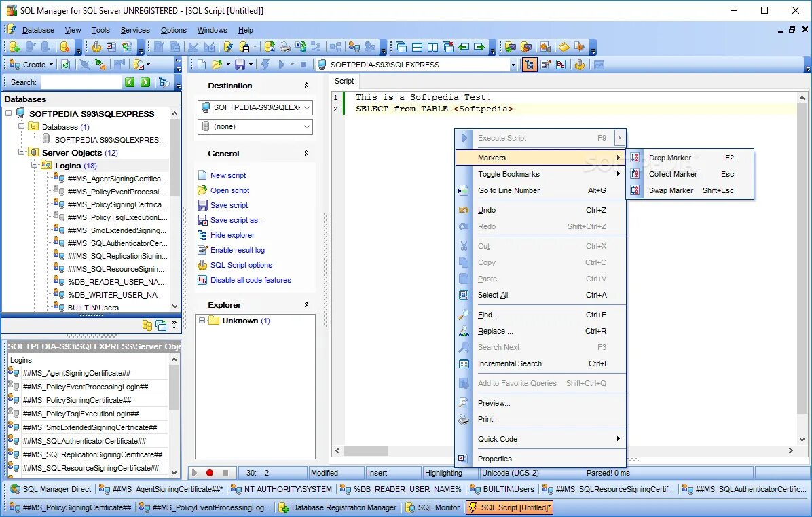Click the Save script as... link

(237, 220)
